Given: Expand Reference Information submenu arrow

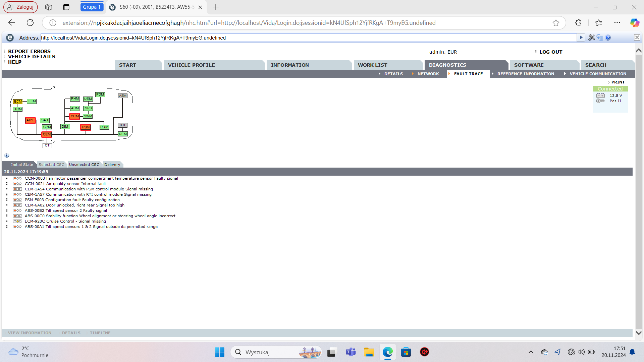Looking at the screenshot, I should tap(492, 74).
